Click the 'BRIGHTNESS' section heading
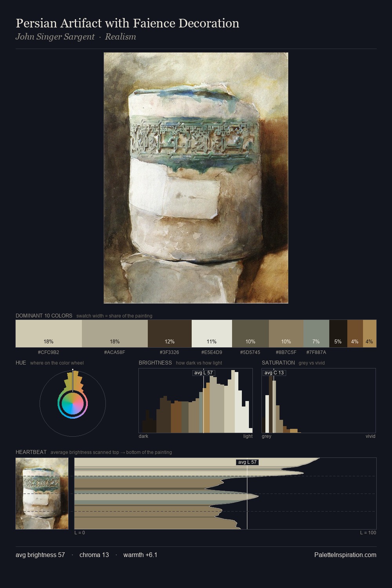The height and width of the screenshot is (588, 392). (155, 363)
